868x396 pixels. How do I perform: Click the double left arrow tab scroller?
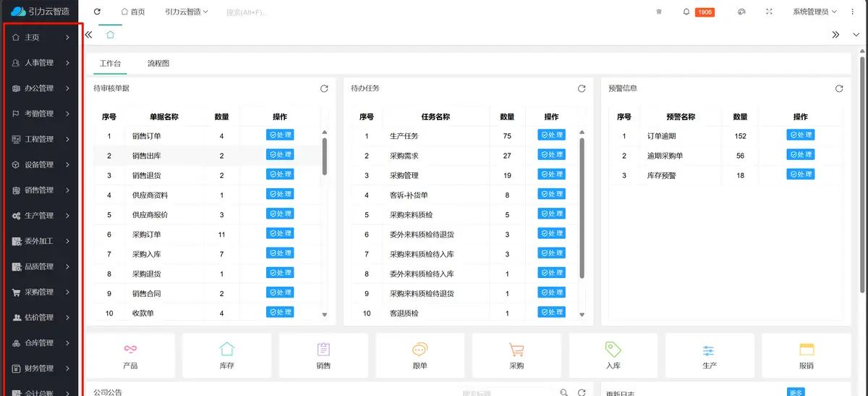(88, 34)
